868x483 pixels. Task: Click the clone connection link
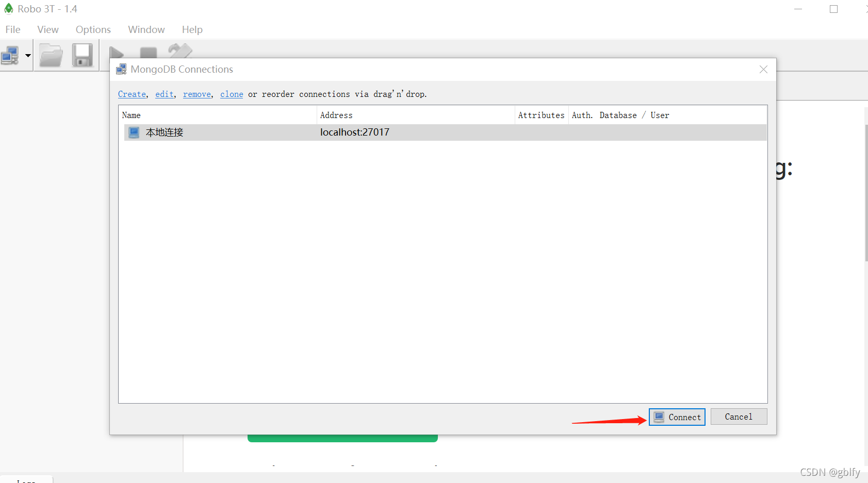coord(232,94)
